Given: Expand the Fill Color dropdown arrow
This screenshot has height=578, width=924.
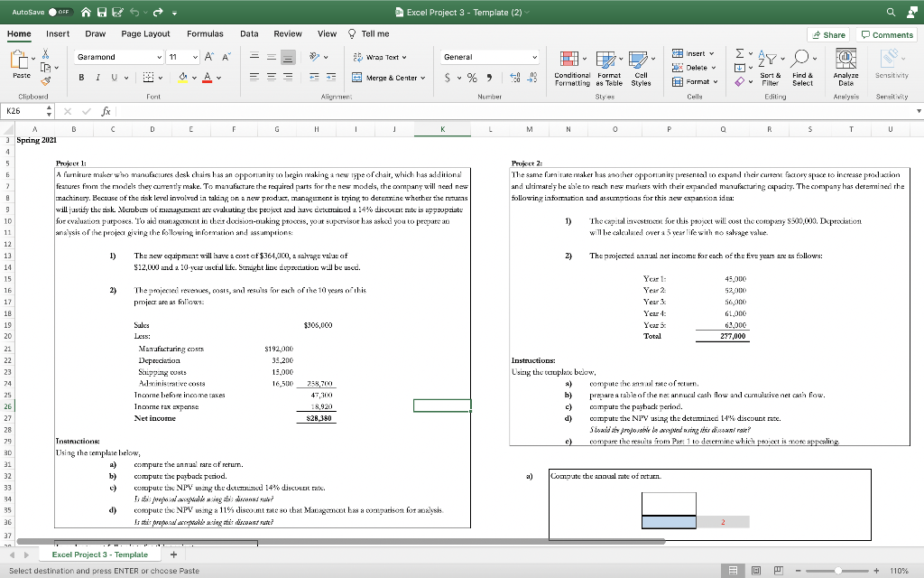Looking at the screenshot, I should click(x=194, y=78).
